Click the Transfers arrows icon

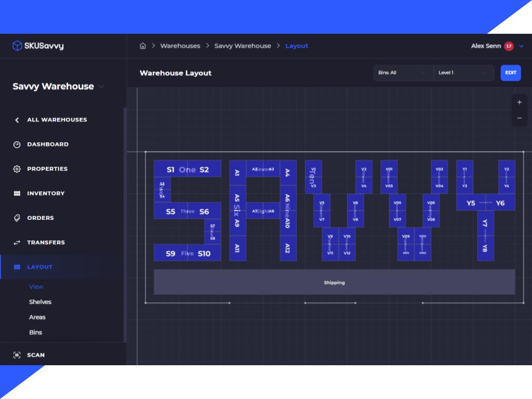17,243
